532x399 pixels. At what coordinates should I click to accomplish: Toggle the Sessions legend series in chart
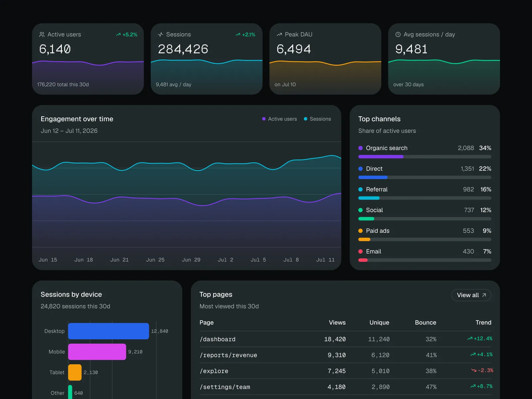pos(317,119)
